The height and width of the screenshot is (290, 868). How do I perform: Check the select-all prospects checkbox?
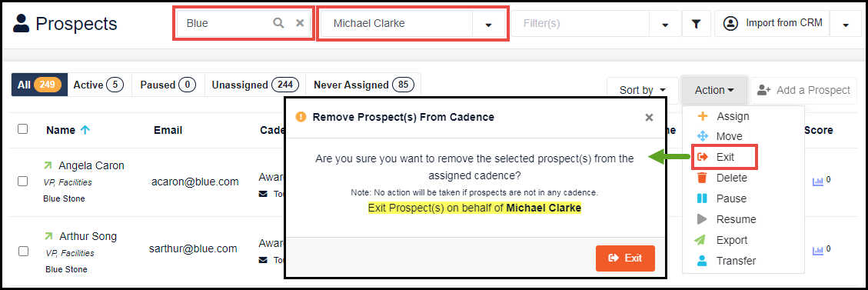(x=23, y=129)
